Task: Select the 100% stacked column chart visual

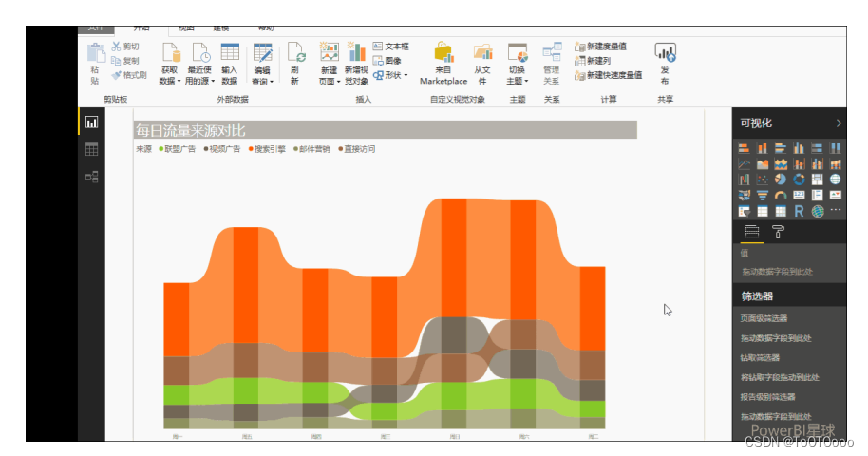Action: tap(836, 148)
